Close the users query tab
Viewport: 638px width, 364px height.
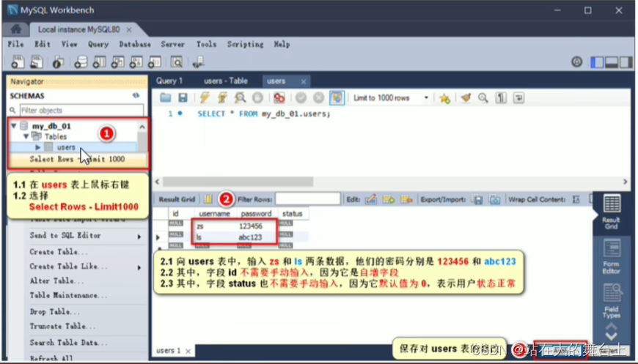[304, 81]
